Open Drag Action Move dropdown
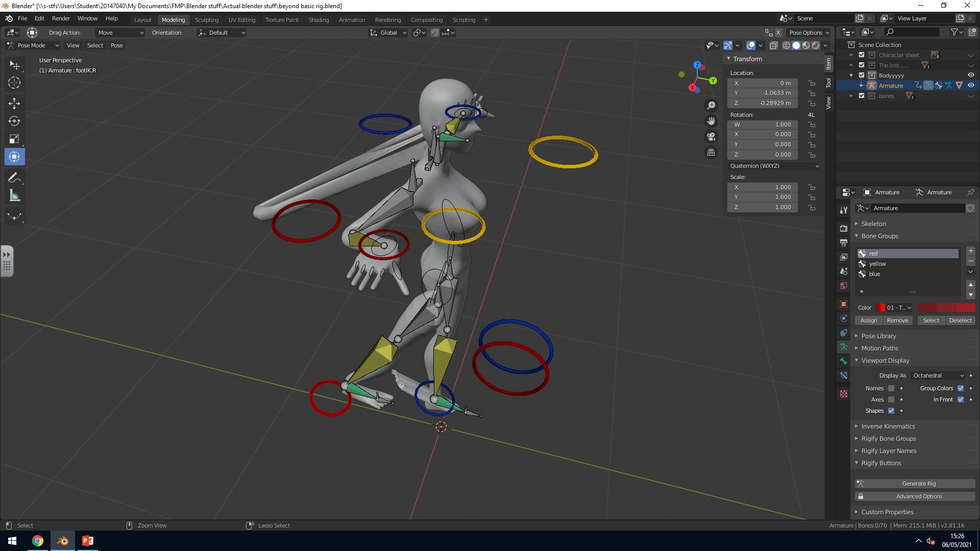 [x=120, y=33]
